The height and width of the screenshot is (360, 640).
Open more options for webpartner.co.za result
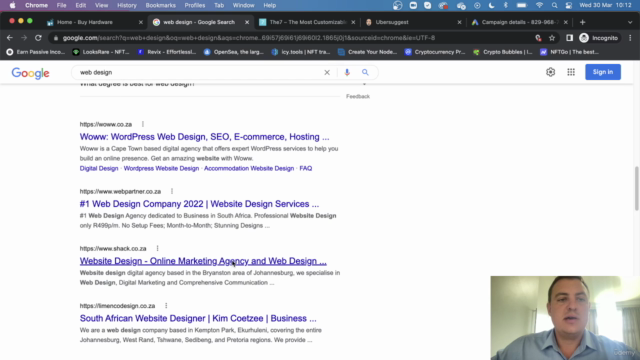tap(172, 191)
